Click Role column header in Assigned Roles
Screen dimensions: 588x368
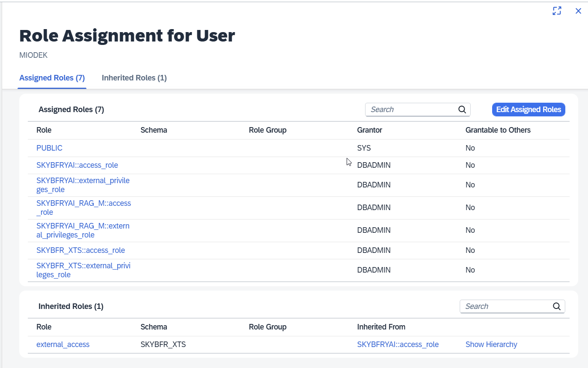(44, 130)
